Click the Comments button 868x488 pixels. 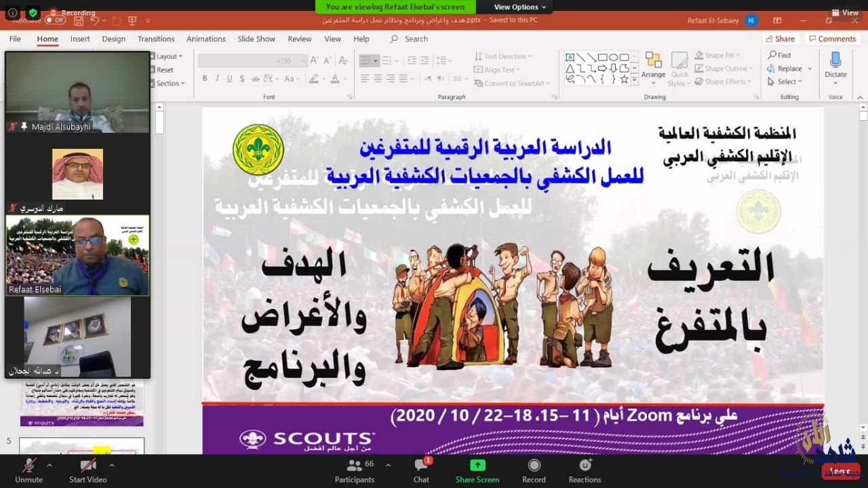pos(832,39)
